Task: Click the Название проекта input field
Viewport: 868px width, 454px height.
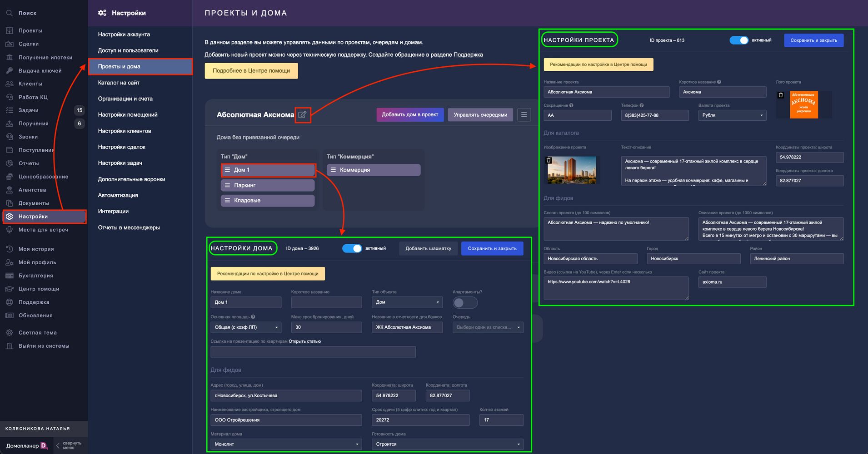Action: tap(606, 92)
